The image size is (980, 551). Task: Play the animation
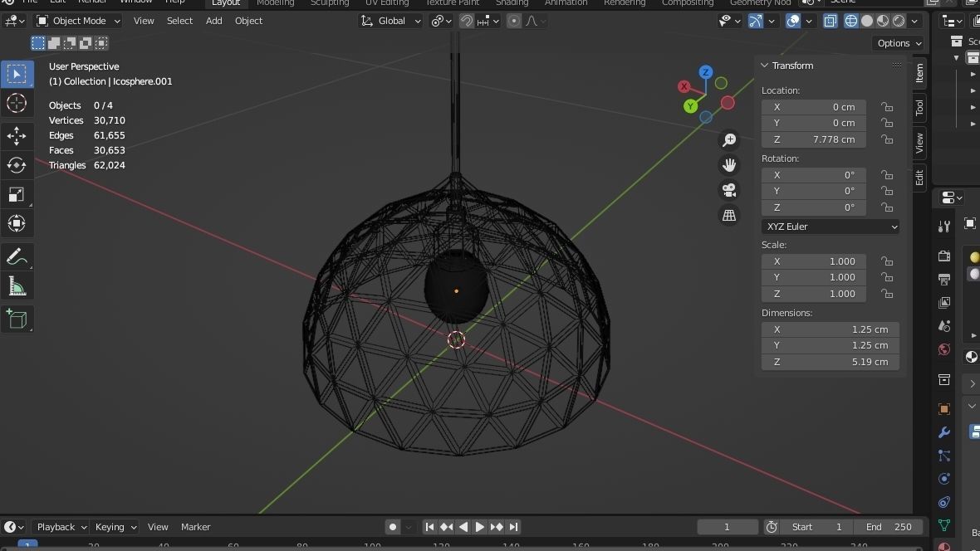479,527
